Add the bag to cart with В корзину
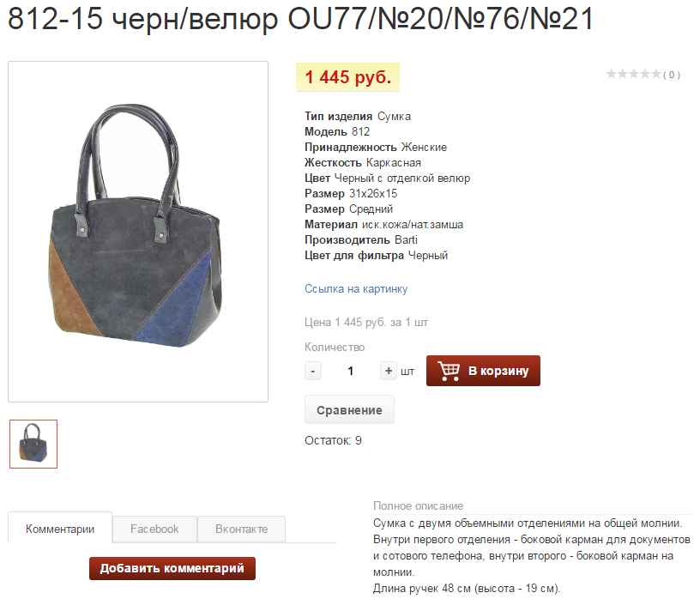This screenshot has height=599, width=700. [x=483, y=371]
